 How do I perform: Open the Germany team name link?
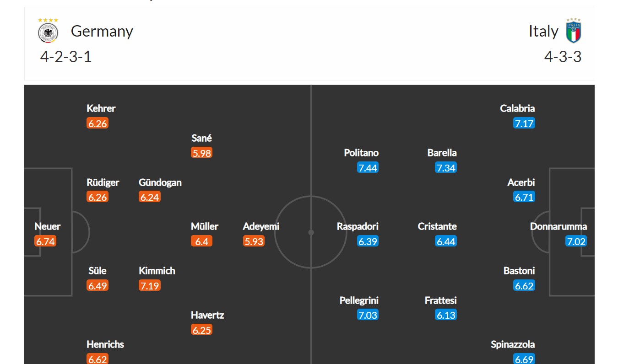tap(102, 31)
